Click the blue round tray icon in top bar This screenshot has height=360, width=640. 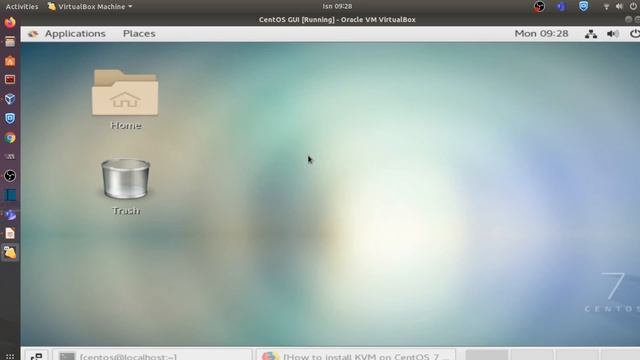tap(562, 6)
